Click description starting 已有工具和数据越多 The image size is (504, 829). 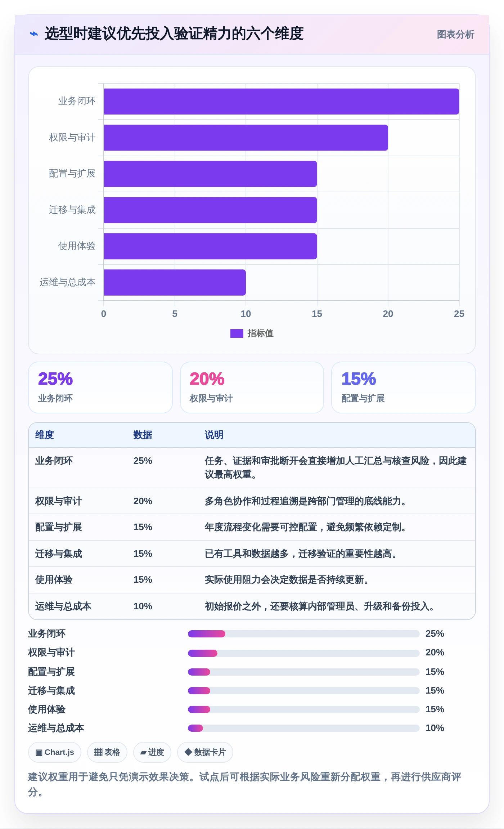(x=302, y=554)
